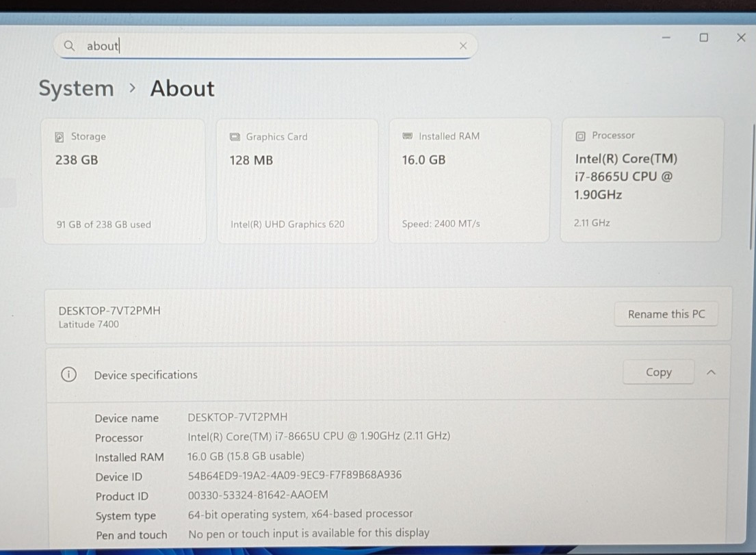
Task: Select '91 GB of 238 GB used' text
Action: point(104,224)
